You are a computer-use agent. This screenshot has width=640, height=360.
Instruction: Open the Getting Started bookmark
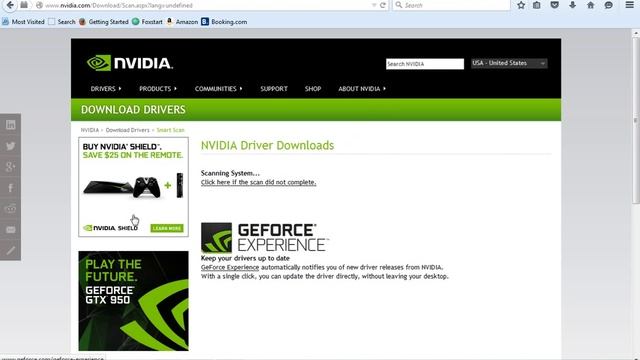tap(104, 22)
